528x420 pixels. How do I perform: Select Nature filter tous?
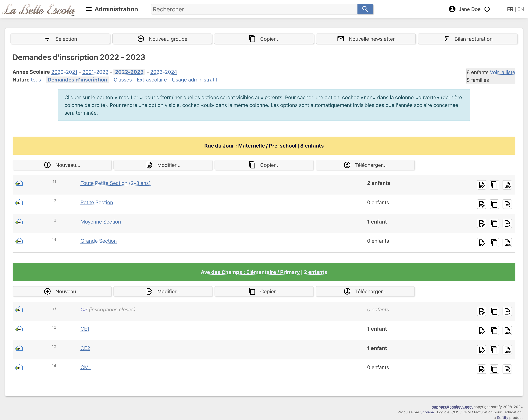tap(36, 80)
